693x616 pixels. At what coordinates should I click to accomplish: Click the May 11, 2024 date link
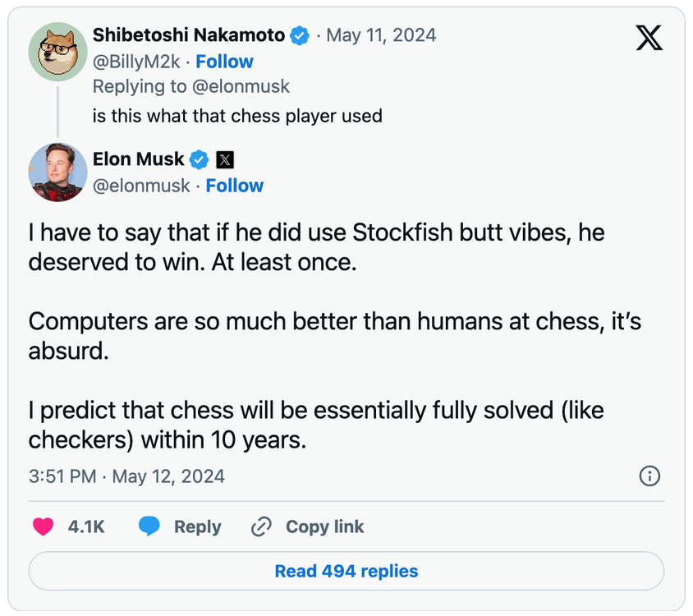381,35
